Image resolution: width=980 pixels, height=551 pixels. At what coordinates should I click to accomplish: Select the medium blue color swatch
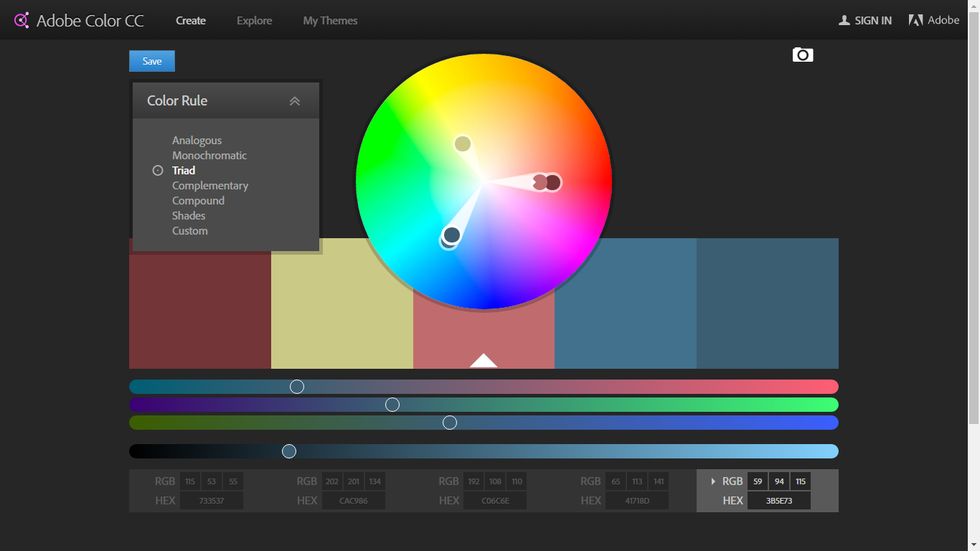click(x=626, y=303)
